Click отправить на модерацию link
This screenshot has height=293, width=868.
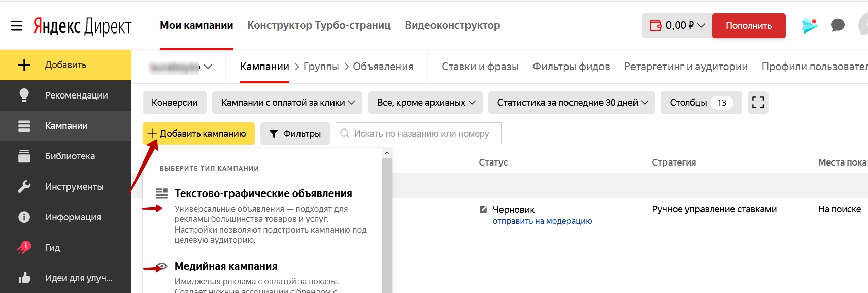[542, 221]
